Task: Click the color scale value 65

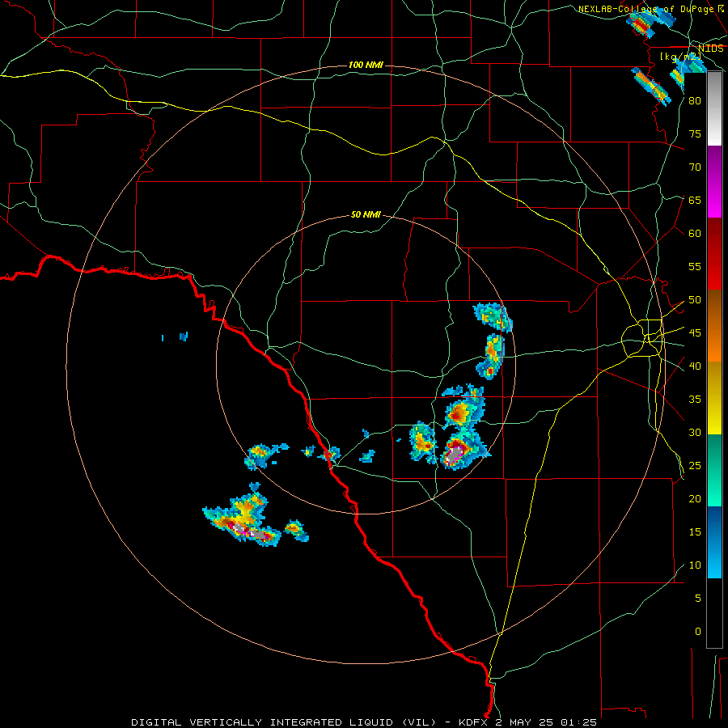Action: tap(695, 201)
